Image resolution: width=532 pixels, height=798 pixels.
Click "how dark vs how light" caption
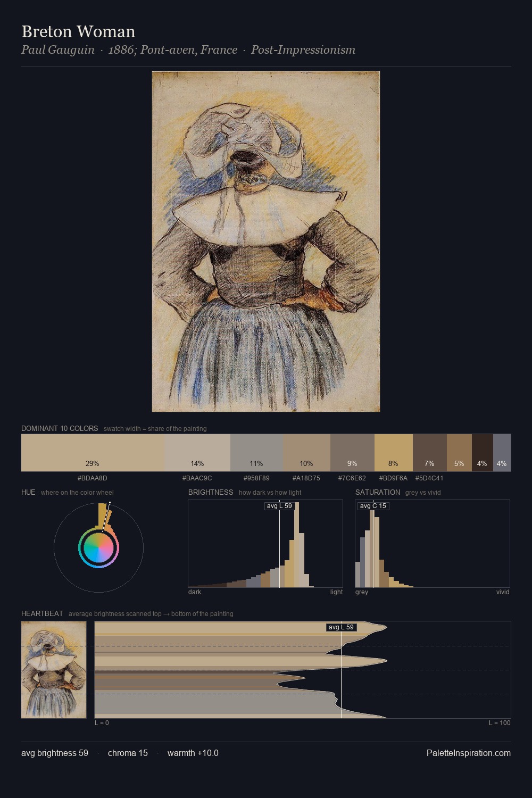pos(270,493)
